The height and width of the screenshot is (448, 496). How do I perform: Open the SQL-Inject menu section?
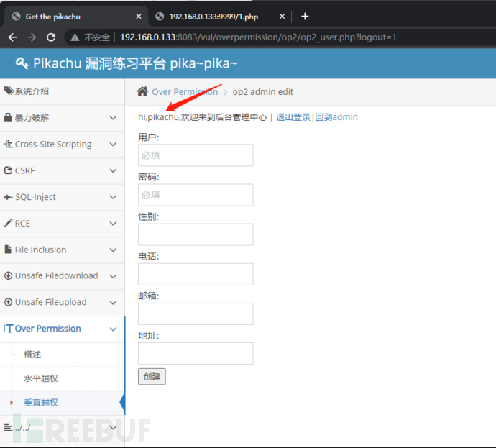tap(62, 197)
